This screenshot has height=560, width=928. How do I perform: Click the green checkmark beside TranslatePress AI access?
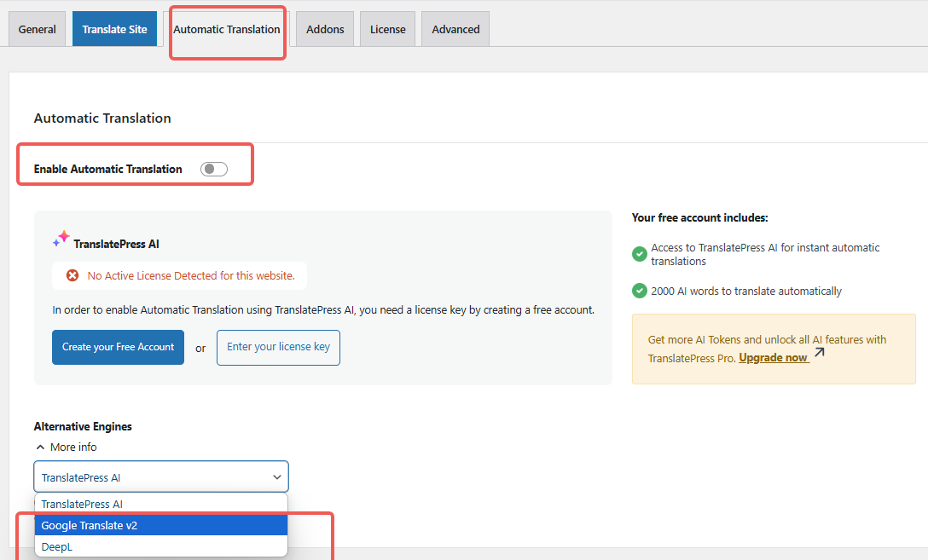point(639,254)
